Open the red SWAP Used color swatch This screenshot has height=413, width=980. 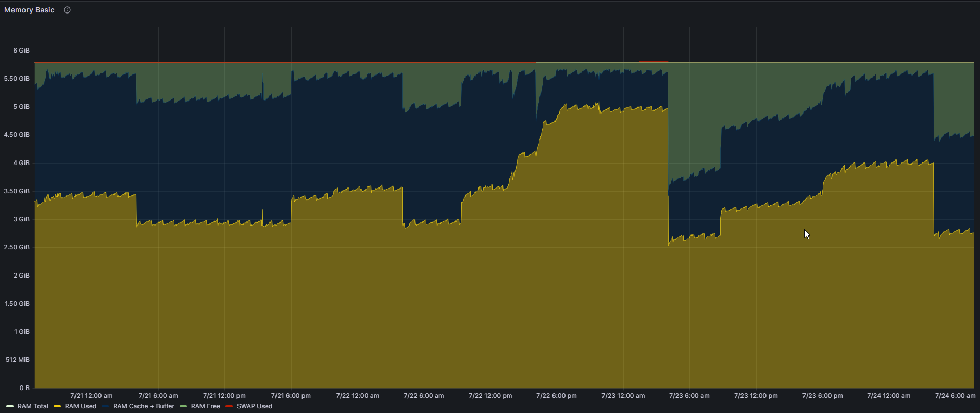229,406
